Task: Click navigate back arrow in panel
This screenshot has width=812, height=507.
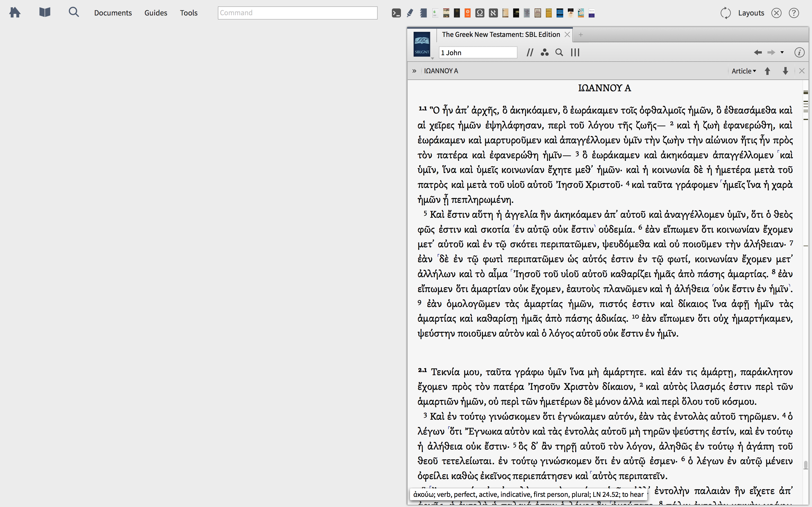Action: [758, 53]
